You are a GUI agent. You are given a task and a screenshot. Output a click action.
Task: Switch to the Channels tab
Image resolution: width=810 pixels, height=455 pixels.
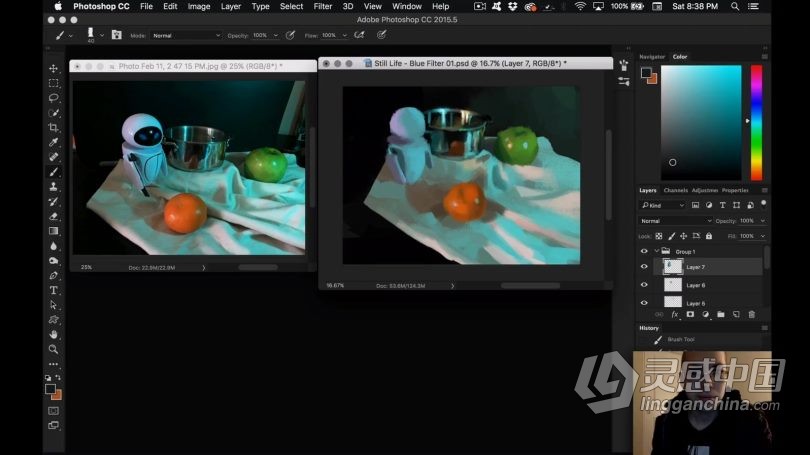pos(675,191)
